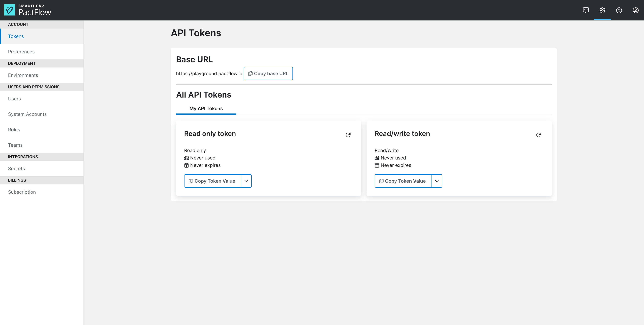Click the base URL text
The height and width of the screenshot is (325, 644).
209,74
